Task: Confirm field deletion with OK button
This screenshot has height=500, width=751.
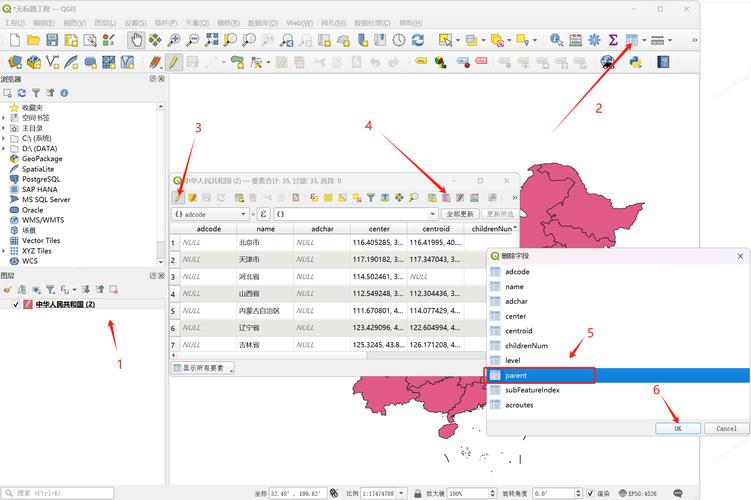Action: (677, 428)
